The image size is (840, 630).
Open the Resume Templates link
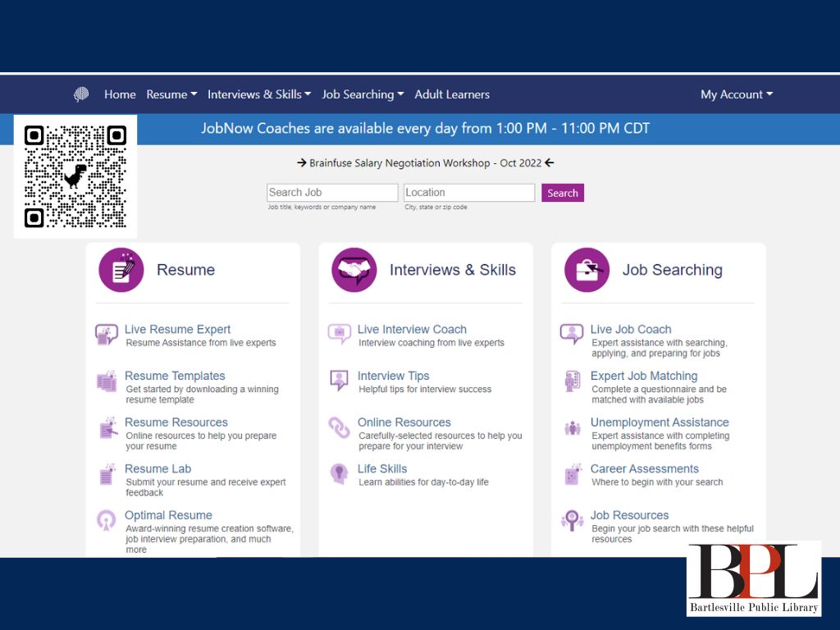click(175, 376)
